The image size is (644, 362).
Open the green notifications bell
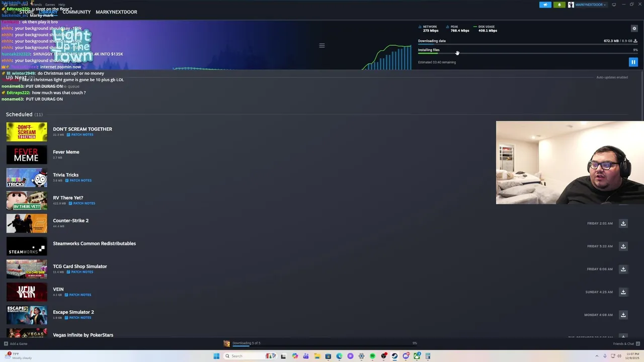tap(559, 5)
